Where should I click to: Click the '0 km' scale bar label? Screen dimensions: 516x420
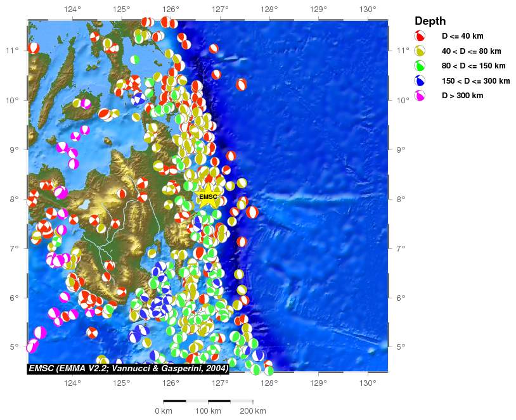coord(164,410)
